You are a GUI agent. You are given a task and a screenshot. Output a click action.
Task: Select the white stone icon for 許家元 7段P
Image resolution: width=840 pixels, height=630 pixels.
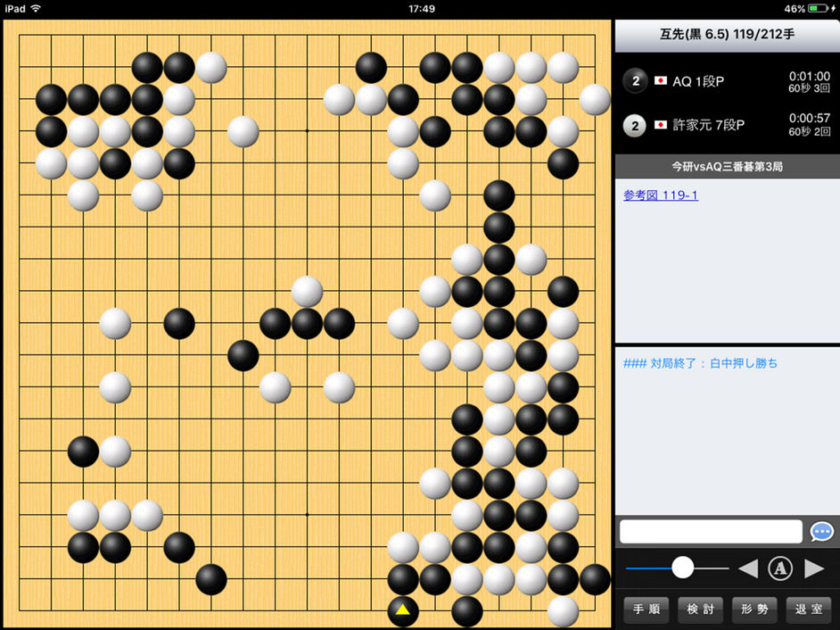tap(636, 126)
